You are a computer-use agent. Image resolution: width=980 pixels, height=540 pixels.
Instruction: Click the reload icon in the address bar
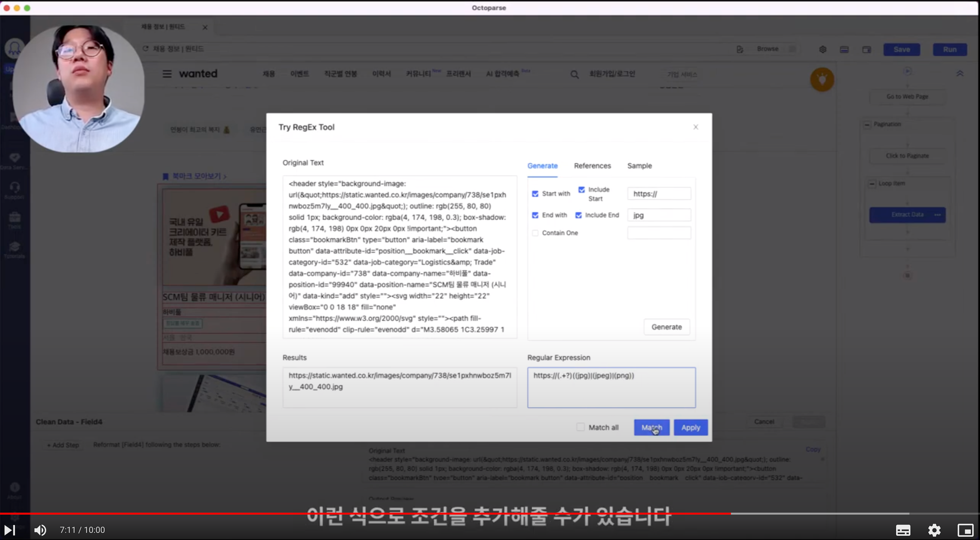(145, 49)
